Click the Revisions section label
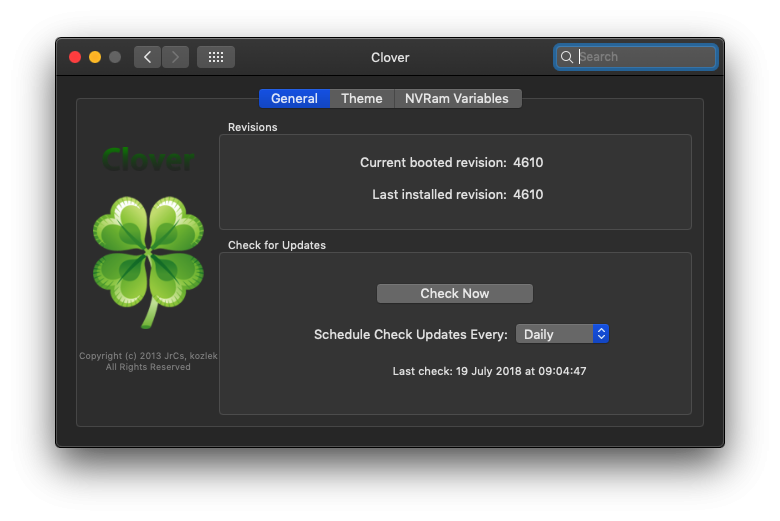Viewport: 780px width, 521px height. (x=253, y=127)
